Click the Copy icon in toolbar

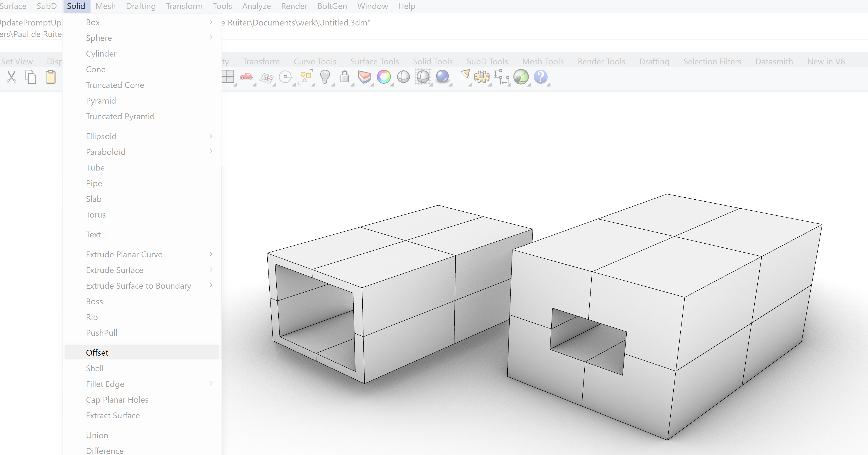point(31,77)
